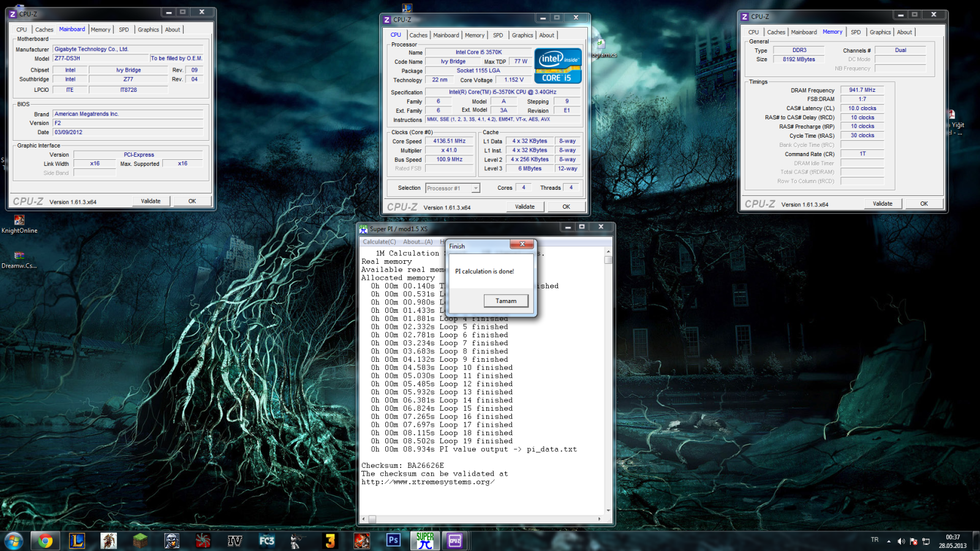Screen dimensions: 980x551
Task: Open SPD tab in the center CPU-Z window
Action: click(x=498, y=36)
